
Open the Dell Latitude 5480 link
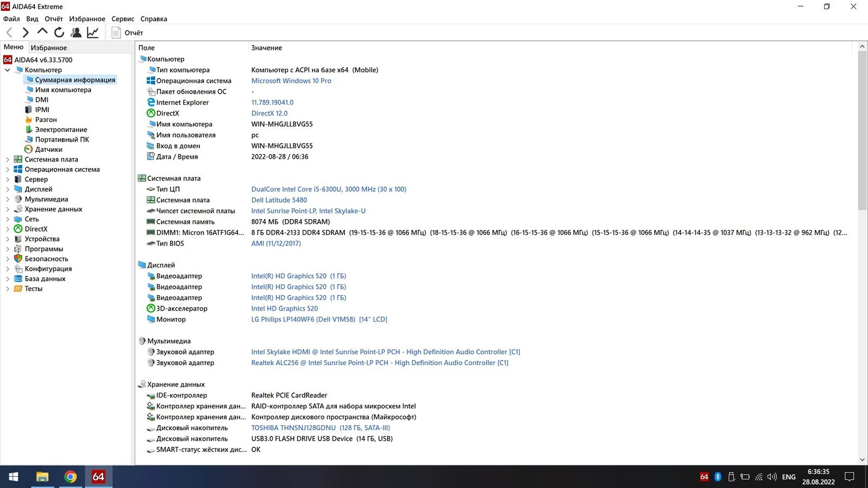tap(279, 200)
